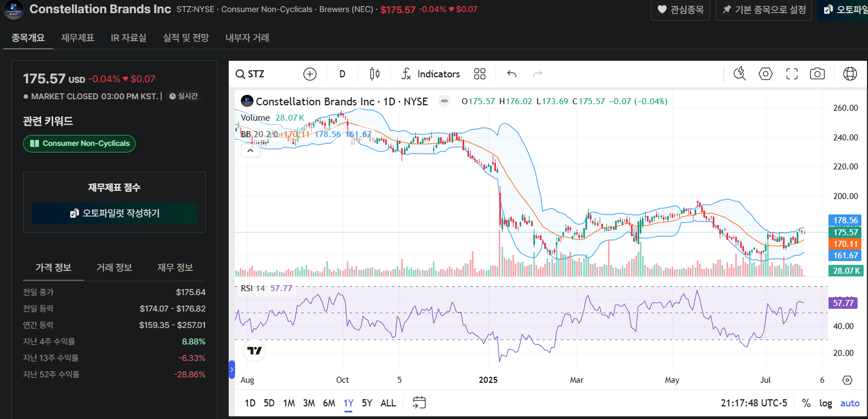The height and width of the screenshot is (419, 868).
Task: Toggle percent scale on price axis
Action: click(806, 403)
